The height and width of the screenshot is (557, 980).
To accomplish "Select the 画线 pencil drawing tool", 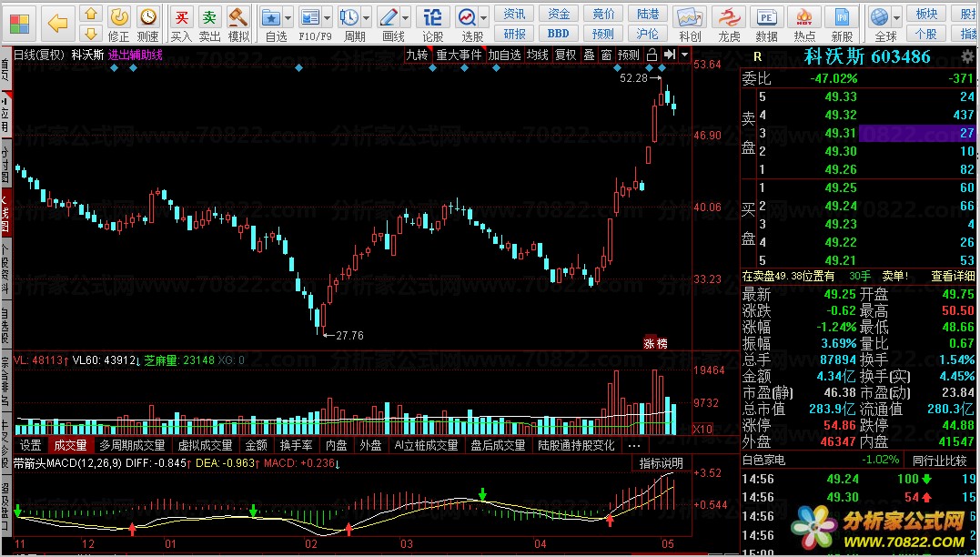I will pyautogui.click(x=389, y=17).
